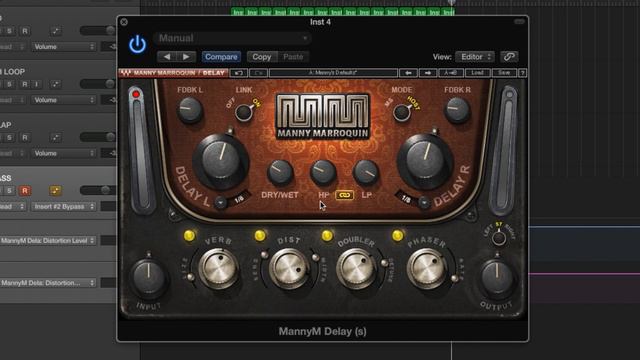Viewport: 640px width, 360px height.
Task: Solo the LAP track
Action: click(9, 137)
